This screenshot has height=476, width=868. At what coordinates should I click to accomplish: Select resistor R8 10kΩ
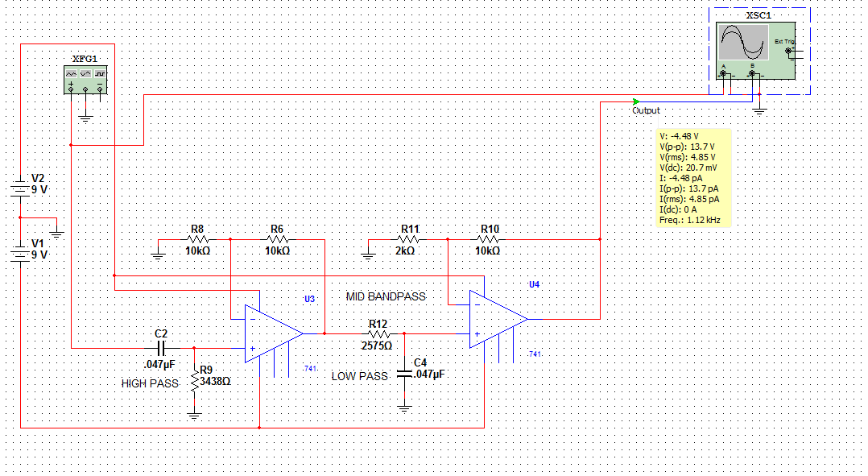point(197,239)
